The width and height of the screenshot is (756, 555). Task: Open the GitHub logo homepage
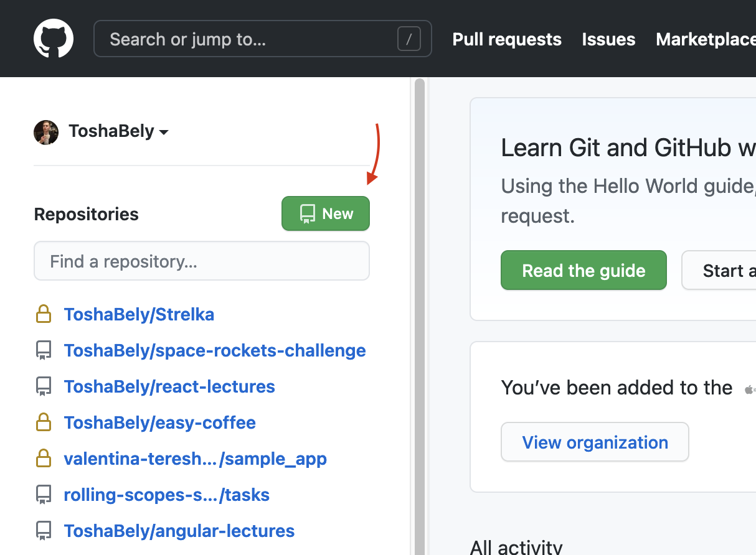(54, 39)
